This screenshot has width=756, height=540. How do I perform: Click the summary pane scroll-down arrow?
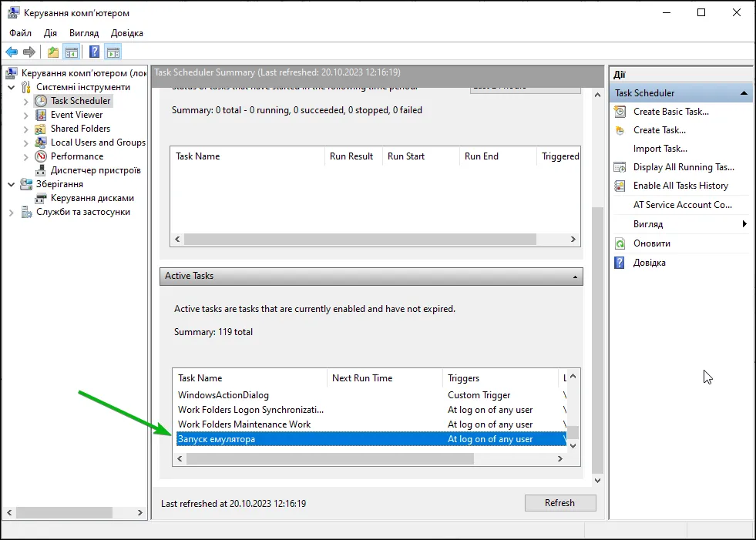coord(597,480)
